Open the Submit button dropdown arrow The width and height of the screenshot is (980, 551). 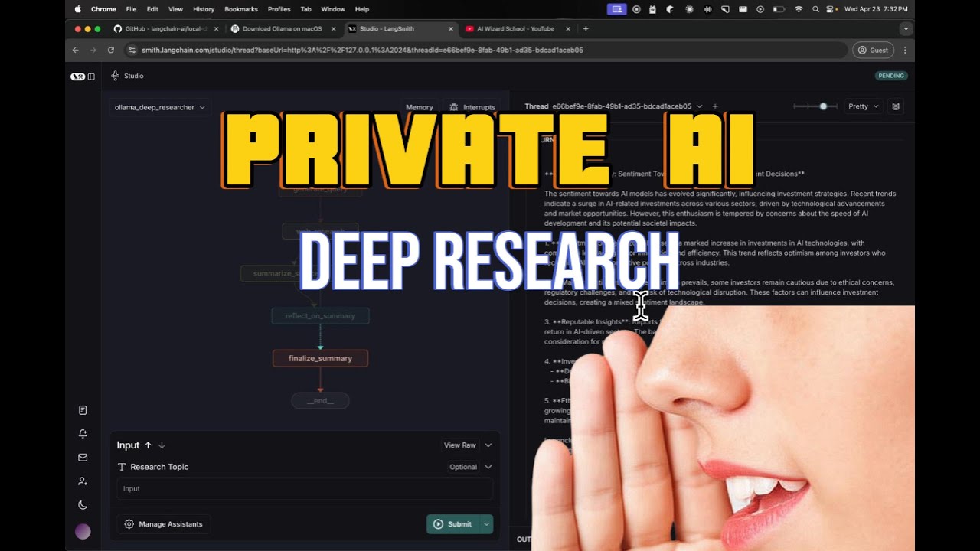(486, 524)
